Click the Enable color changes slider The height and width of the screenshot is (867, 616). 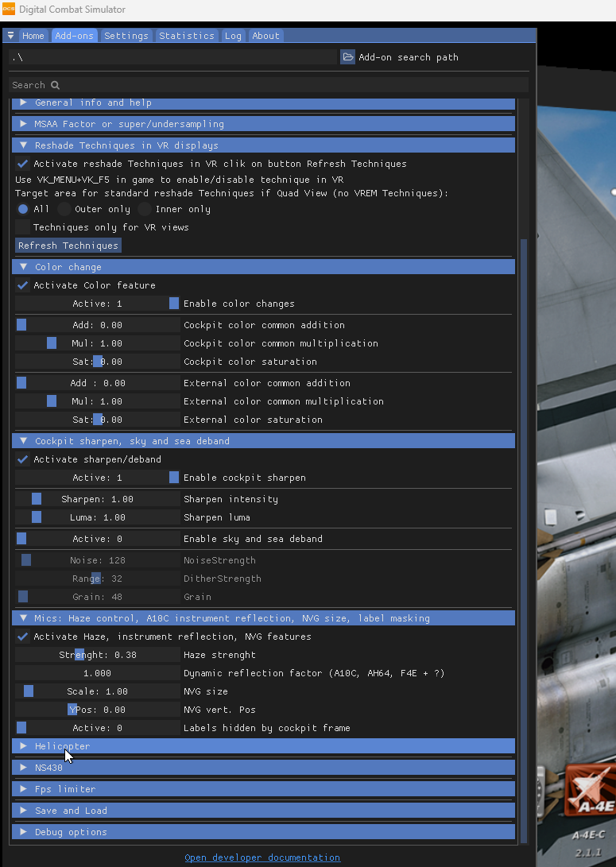[x=97, y=304]
